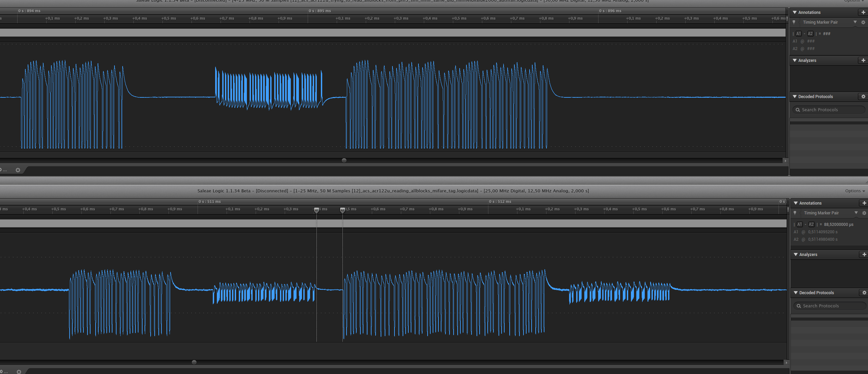The image size is (868, 374).
Task: Collapse the Annotations panel in top window
Action: [795, 13]
